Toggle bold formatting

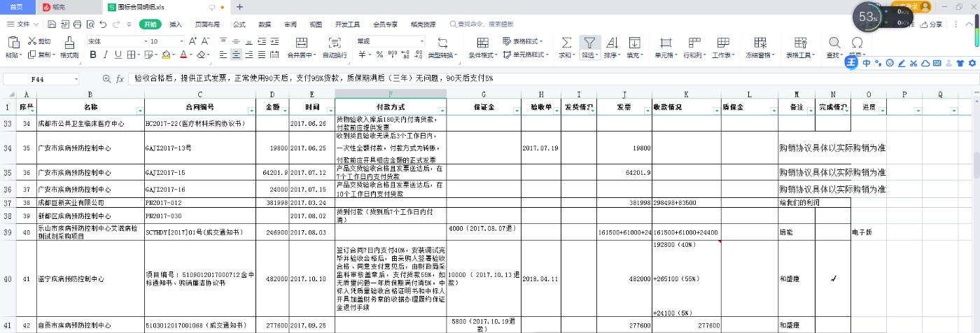point(92,55)
